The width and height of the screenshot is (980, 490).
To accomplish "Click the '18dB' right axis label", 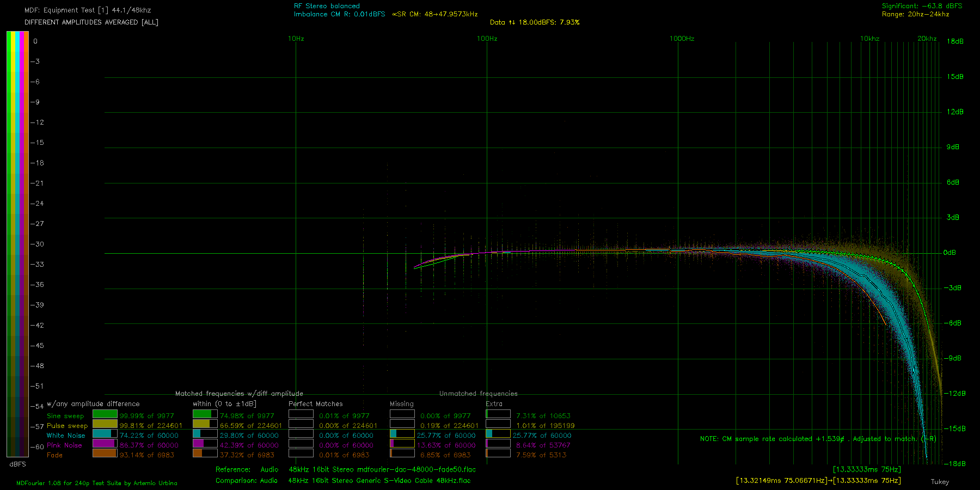I will point(955,41).
